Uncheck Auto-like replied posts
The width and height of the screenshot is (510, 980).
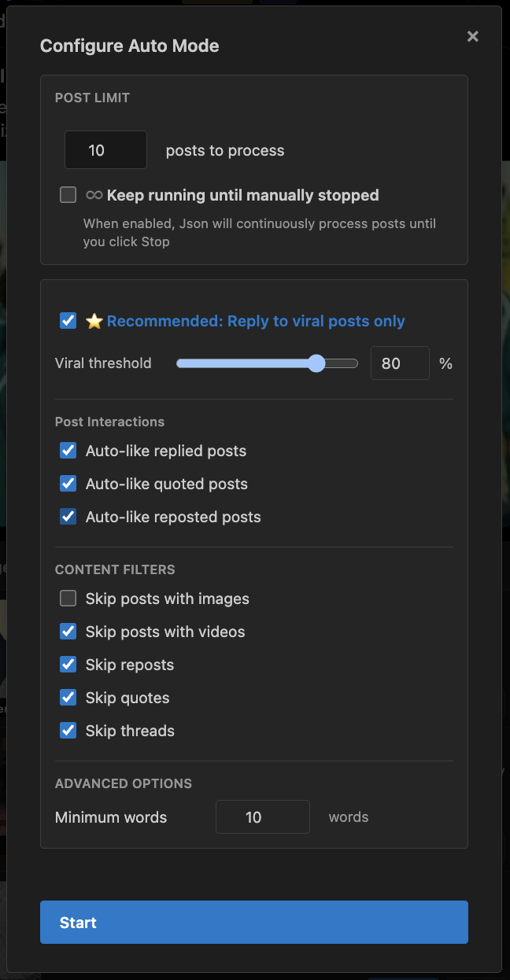pos(68,450)
